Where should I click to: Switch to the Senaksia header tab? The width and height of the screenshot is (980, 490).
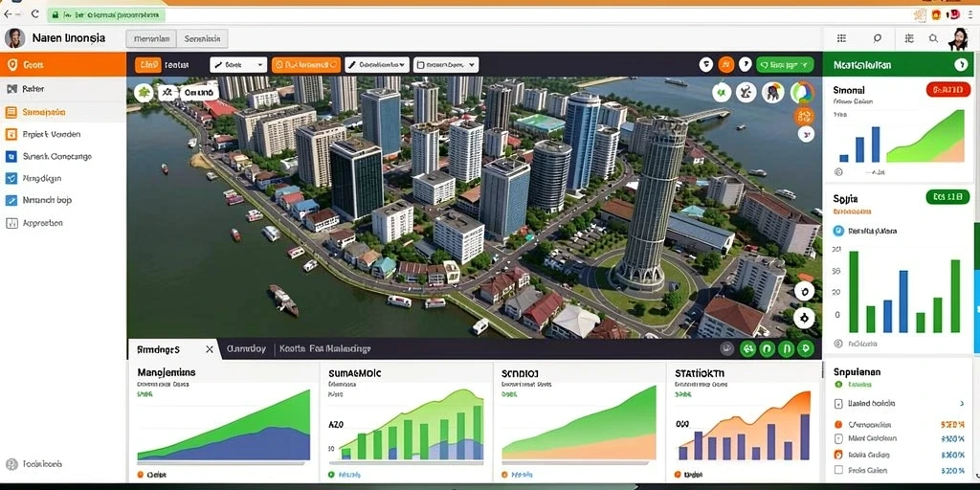pos(202,38)
